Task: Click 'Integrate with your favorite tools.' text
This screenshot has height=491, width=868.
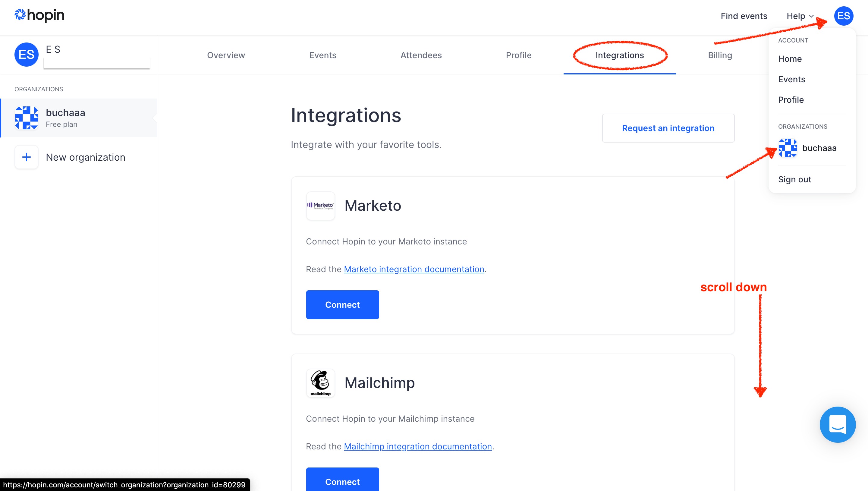Action: coord(366,145)
